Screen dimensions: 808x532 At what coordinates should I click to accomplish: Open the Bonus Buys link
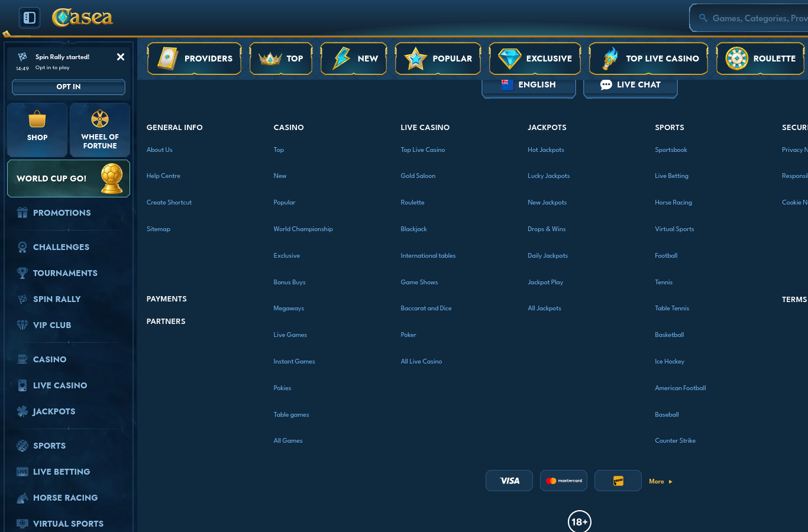[x=290, y=283]
